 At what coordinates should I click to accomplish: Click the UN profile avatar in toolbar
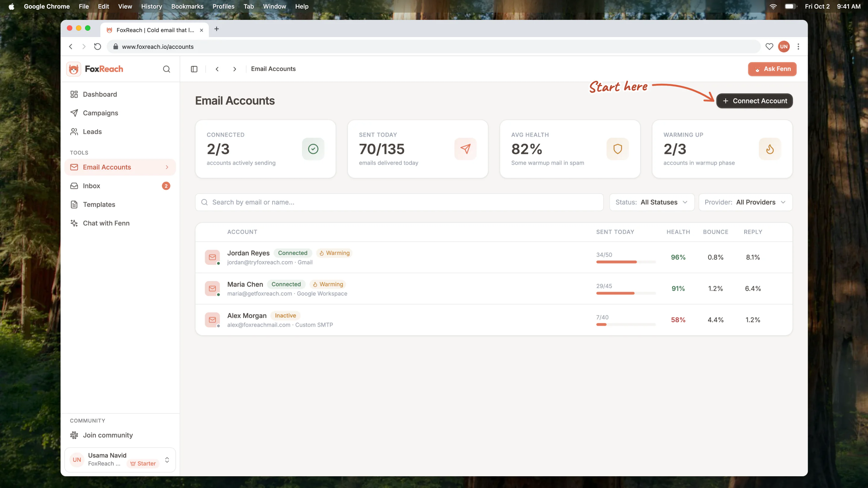pyautogui.click(x=784, y=46)
